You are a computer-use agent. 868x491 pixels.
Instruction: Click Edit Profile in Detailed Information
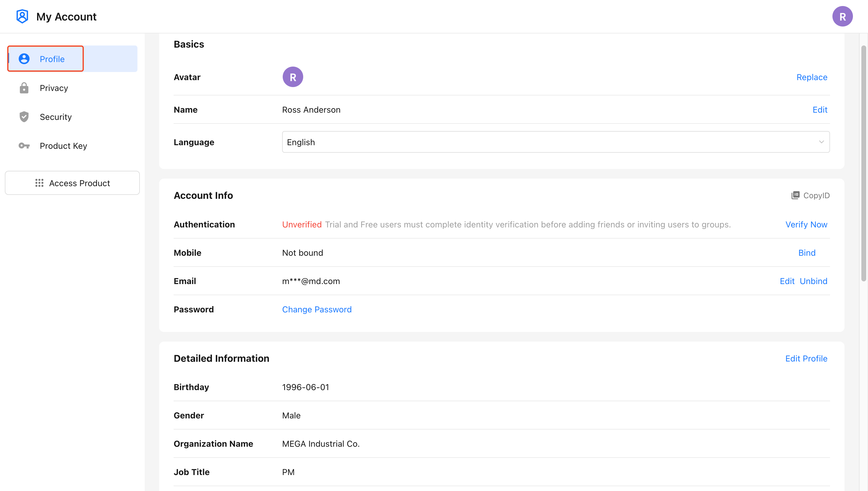tap(806, 358)
